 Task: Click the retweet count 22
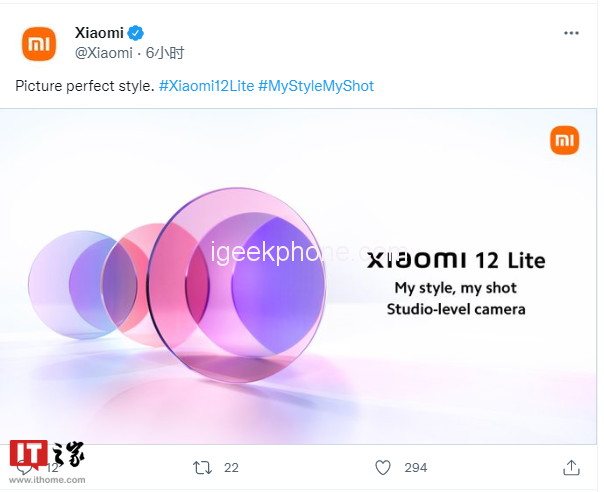pyautogui.click(x=231, y=467)
